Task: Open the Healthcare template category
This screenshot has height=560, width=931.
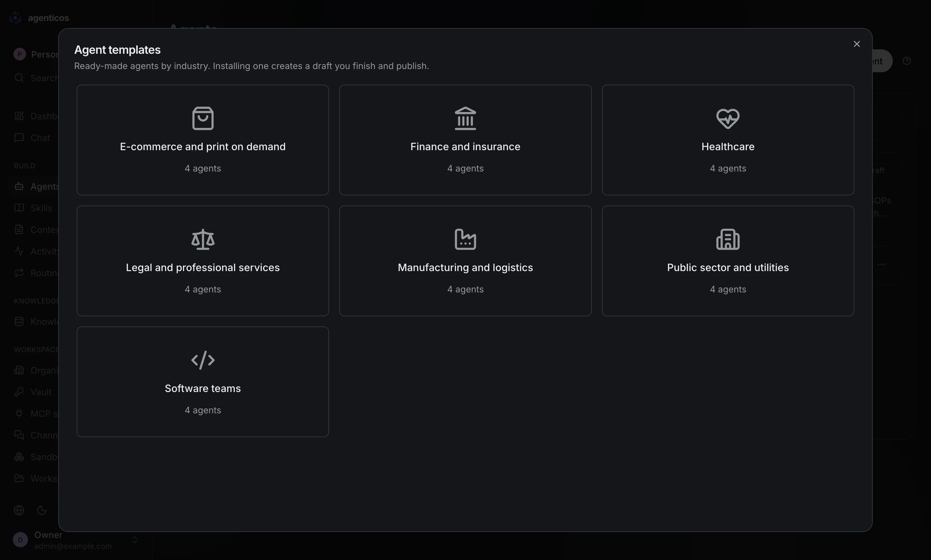Action: [x=728, y=140]
